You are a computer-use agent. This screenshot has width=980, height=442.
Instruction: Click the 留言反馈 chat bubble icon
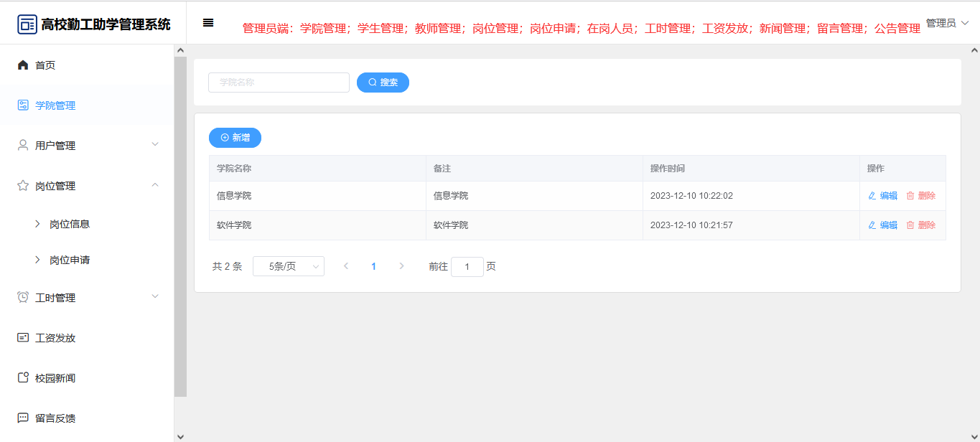point(23,418)
